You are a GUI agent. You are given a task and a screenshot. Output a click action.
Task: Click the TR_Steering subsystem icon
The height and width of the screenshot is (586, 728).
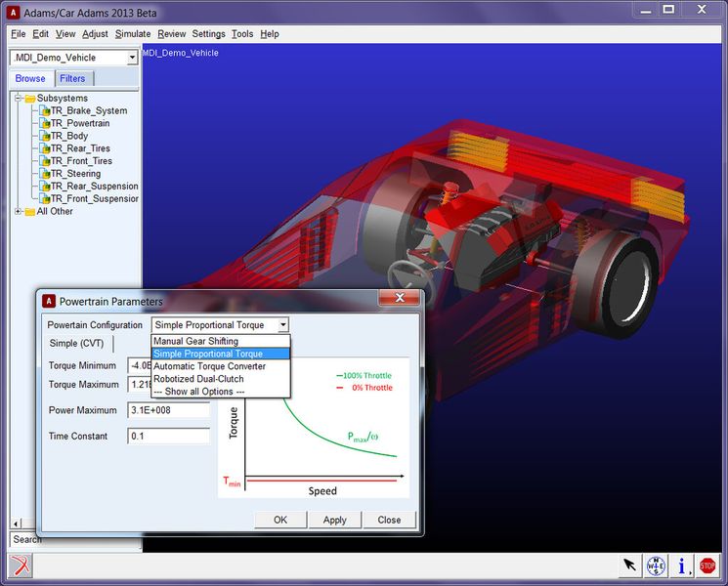(45, 174)
